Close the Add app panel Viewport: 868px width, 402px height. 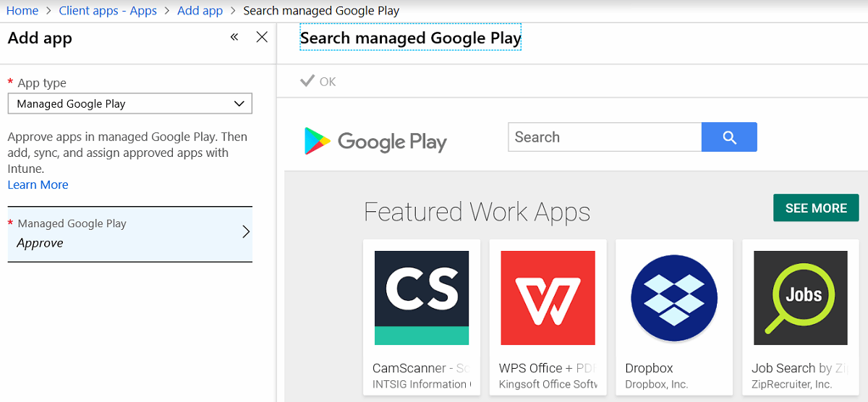pos(262,37)
